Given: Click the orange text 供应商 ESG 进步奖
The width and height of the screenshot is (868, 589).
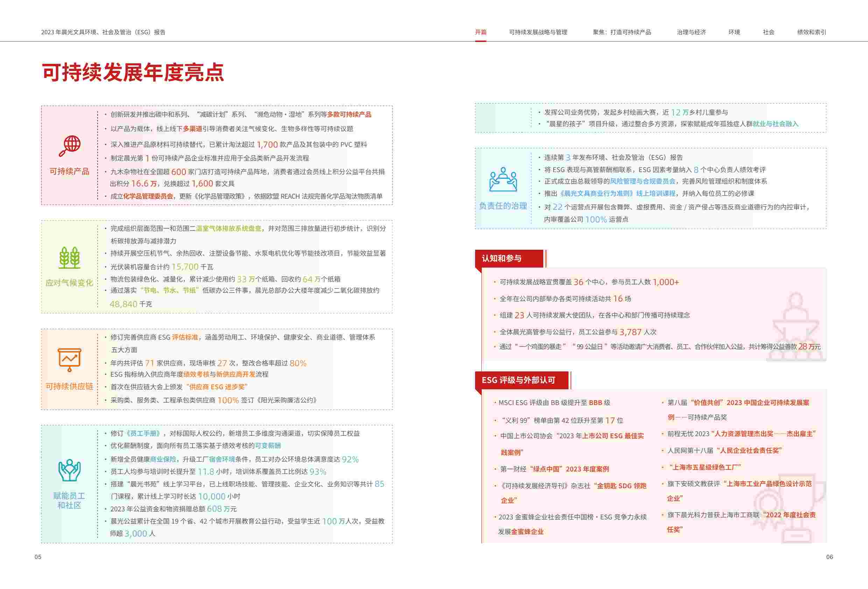Looking at the screenshot, I should (217, 387).
